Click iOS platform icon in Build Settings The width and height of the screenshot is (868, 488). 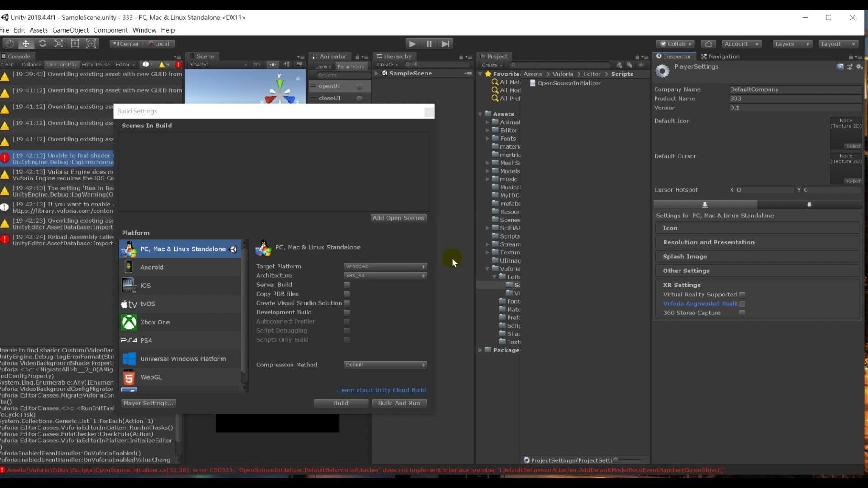pos(129,286)
